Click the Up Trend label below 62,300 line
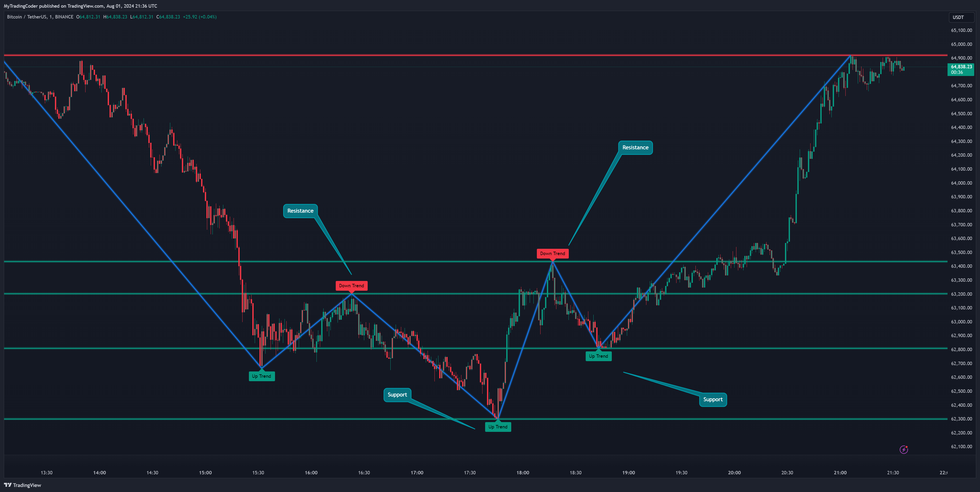Image resolution: width=980 pixels, height=492 pixels. pos(498,427)
